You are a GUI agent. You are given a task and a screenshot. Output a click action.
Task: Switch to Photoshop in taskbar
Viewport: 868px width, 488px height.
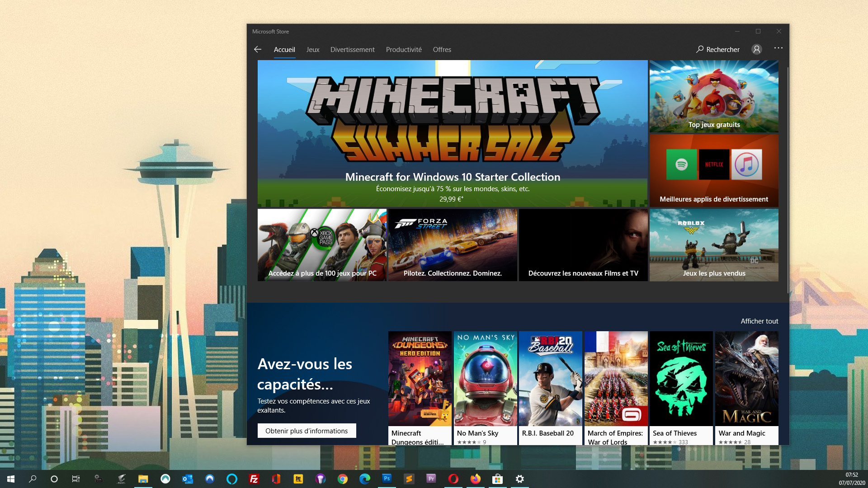click(x=387, y=479)
